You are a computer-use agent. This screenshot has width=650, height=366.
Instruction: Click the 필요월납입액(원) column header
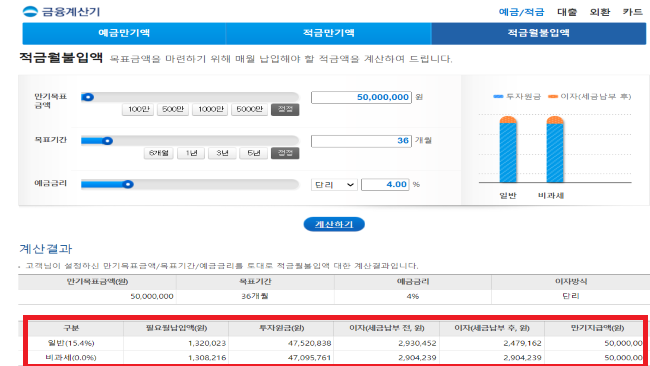pyautogui.click(x=176, y=328)
